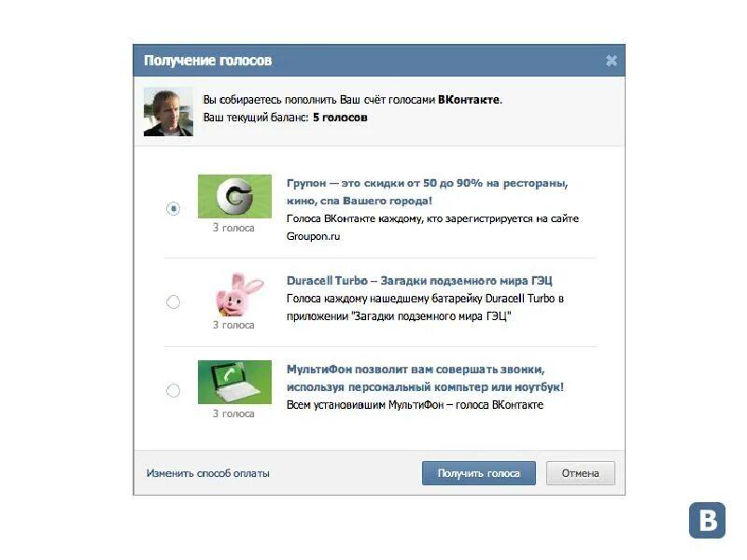Click the Отмена button
The image size is (747, 560).
pyautogui.click(x=580, y=473)
